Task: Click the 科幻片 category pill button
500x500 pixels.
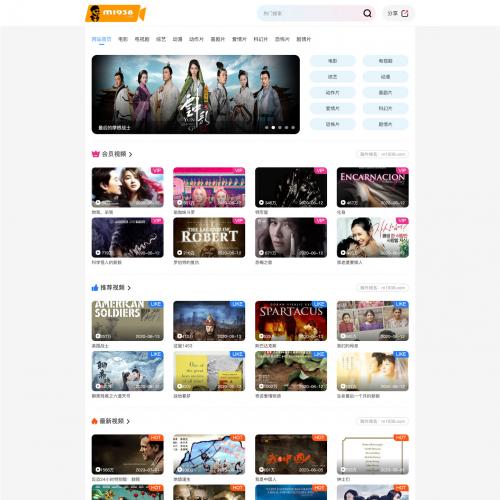Action: 385,108
